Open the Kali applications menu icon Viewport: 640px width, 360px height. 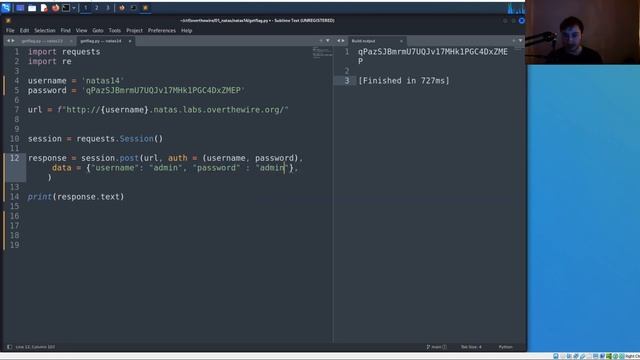click(x=6, y=8)
